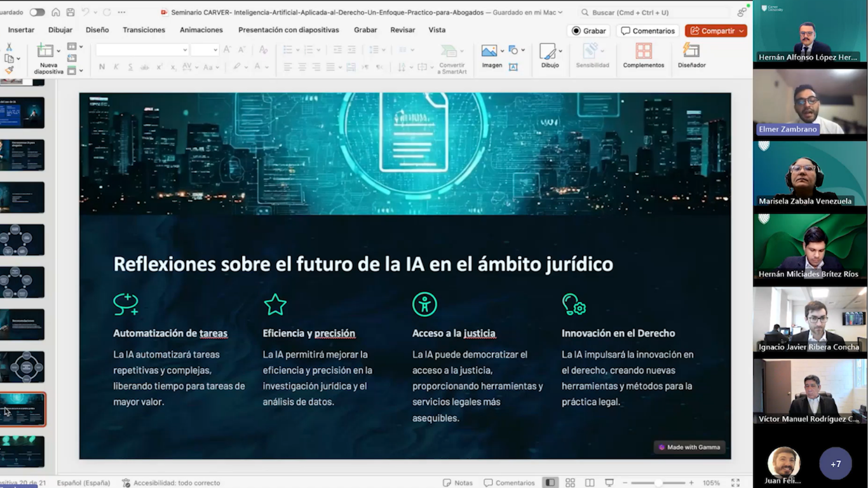The image size is (868, 488).
Task: Start slideshow from status bar icon
Action: coord(609,483)
